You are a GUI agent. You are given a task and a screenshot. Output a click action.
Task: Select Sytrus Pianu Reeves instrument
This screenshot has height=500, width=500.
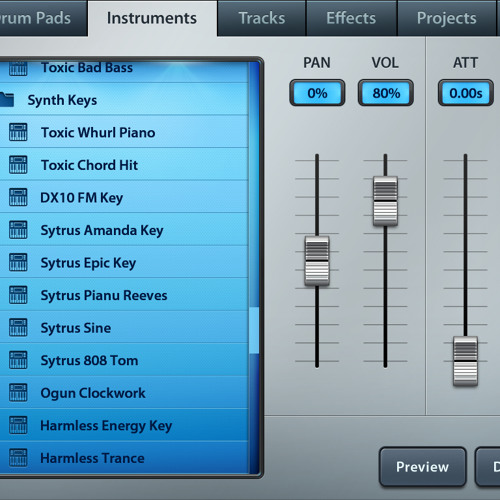[x=124, y=295]
